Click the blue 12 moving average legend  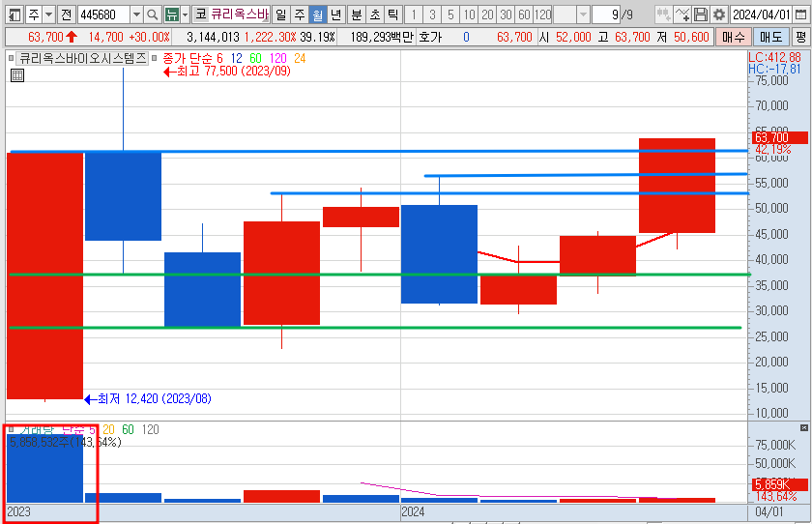(x=236, y=59)
